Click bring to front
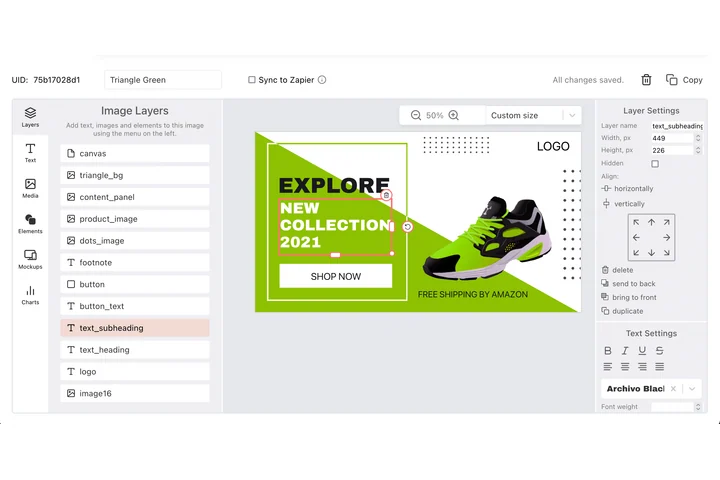The height and width of the screenshot is (480, 720). (x=629, y=298)
